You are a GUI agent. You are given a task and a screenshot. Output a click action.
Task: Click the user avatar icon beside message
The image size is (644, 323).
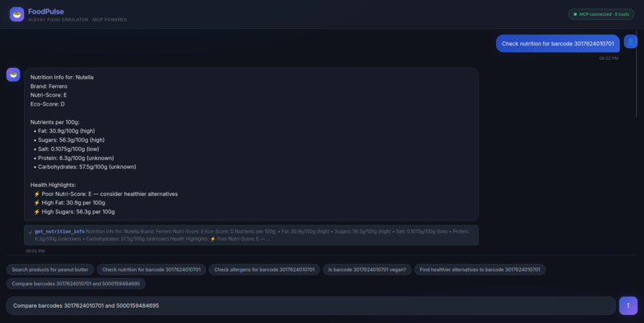tap(630, 42)
